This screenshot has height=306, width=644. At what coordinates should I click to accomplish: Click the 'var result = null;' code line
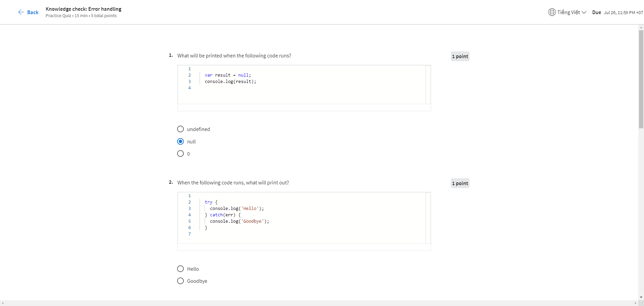228,75
